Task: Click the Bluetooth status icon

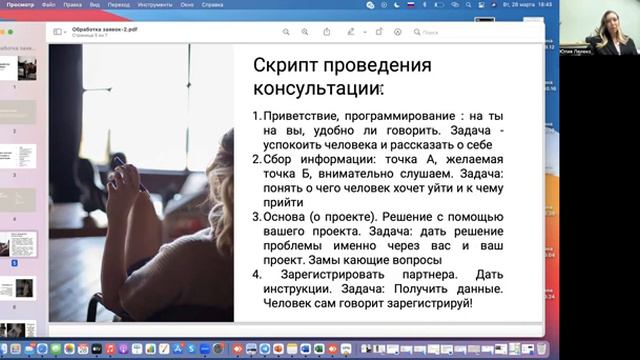Action: 424,5
